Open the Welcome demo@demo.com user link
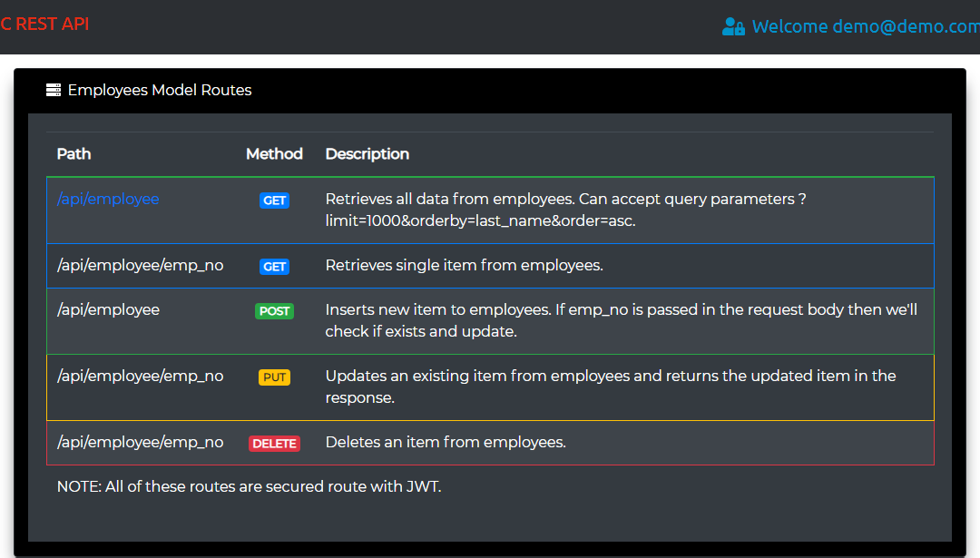Screen dimensions: 980x558 click(x=864, y=26)
